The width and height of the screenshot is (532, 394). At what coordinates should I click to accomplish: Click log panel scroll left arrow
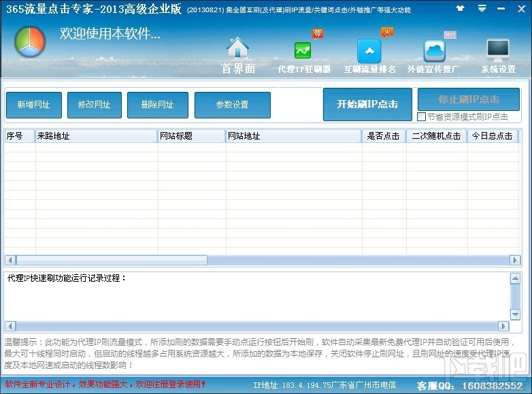point(10,326)
